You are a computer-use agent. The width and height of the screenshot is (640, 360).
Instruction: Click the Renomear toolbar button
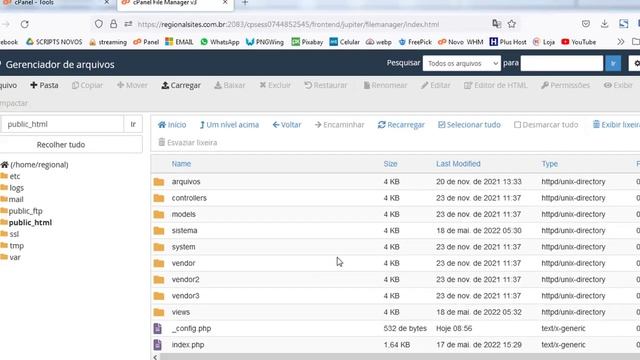(x=385, y=85)
